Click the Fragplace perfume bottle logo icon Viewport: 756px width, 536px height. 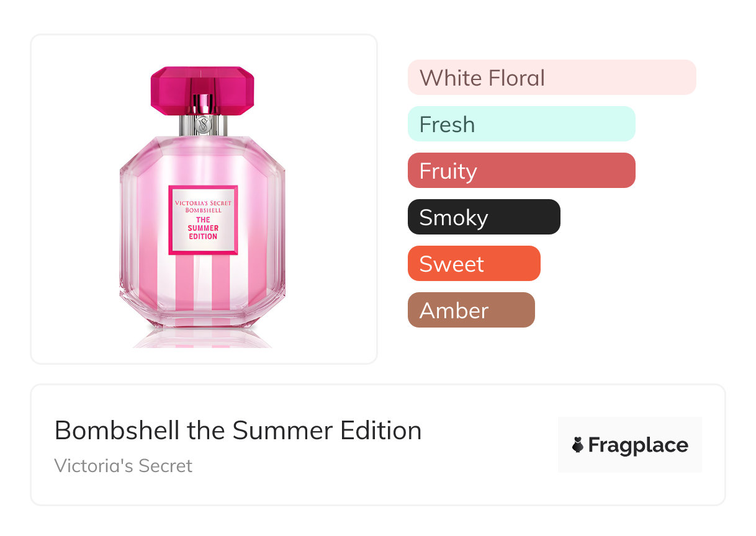point(578,445)
